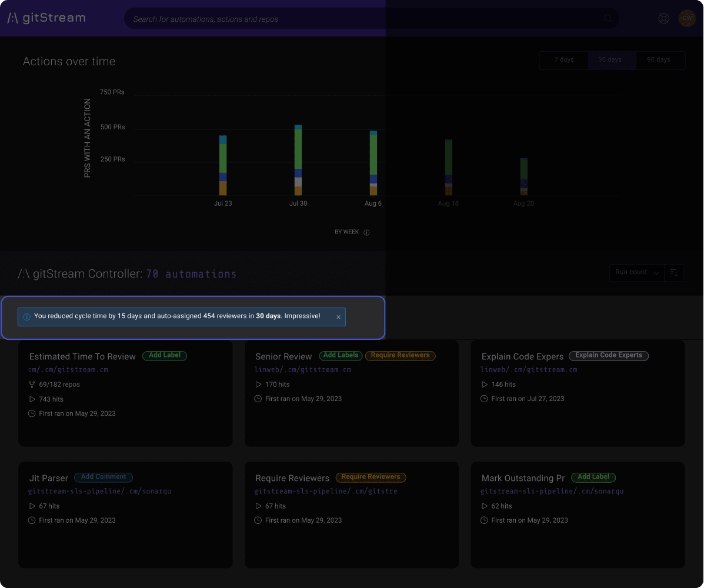The image size is (704, 588).
Task: Enable the 90 days time range
Action: click(660, 59)
